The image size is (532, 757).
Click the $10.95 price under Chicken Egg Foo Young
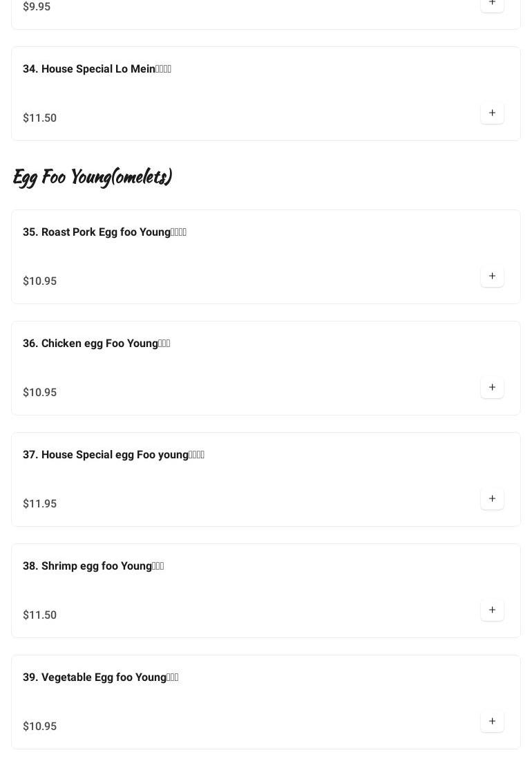pyautogui.click(x=40, y=393)
